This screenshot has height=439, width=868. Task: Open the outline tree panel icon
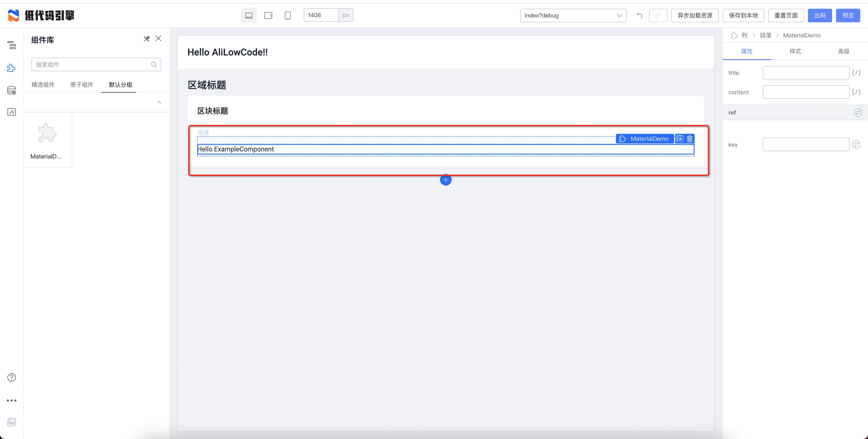click(x=12, y=45)
